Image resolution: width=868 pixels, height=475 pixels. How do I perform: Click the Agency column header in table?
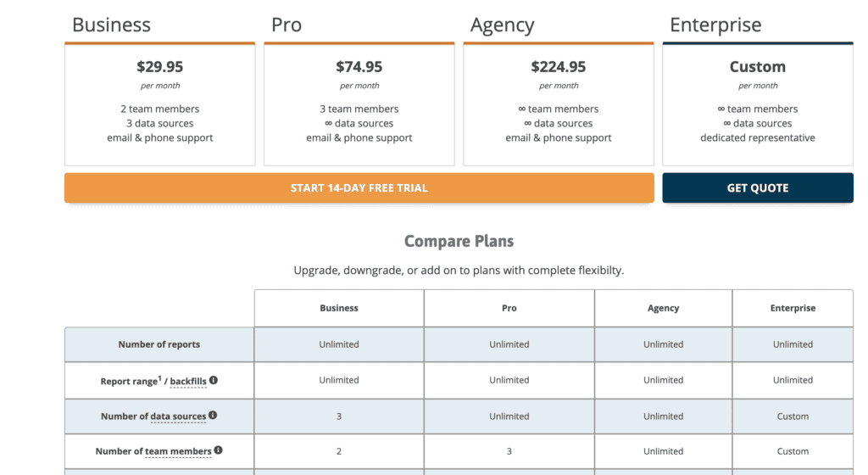point(663,308)
